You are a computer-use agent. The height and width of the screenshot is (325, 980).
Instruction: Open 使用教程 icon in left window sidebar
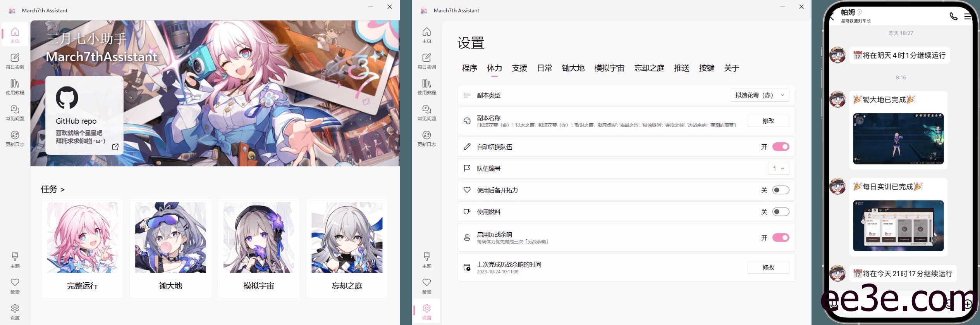pyautogui.click(x=15, y=86)
